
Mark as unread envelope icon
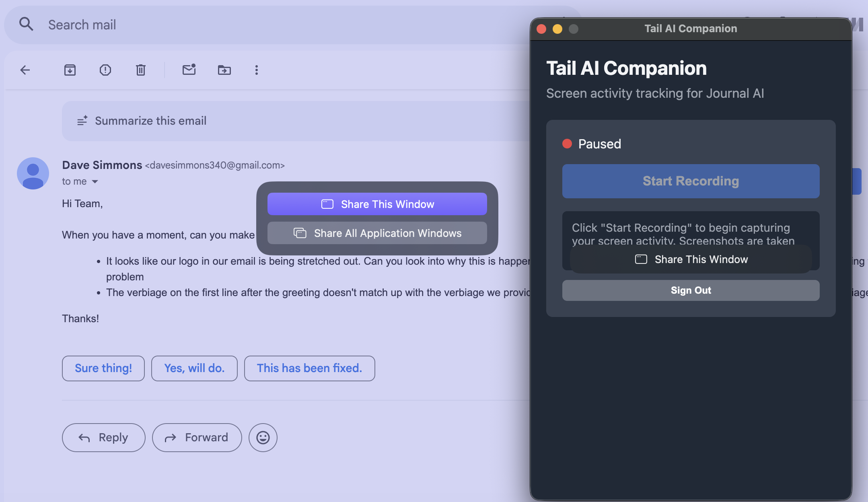[x=189, y=70]
